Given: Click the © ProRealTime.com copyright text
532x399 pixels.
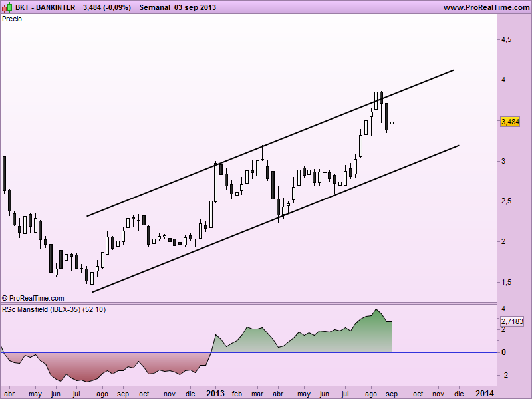Looking at the screenshot, I should pos(33,298).
